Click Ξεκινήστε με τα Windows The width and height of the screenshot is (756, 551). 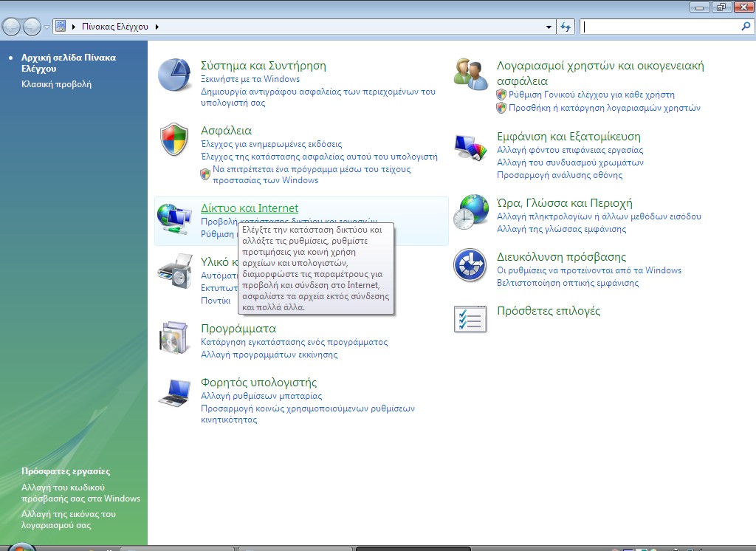tap(250, 79)
